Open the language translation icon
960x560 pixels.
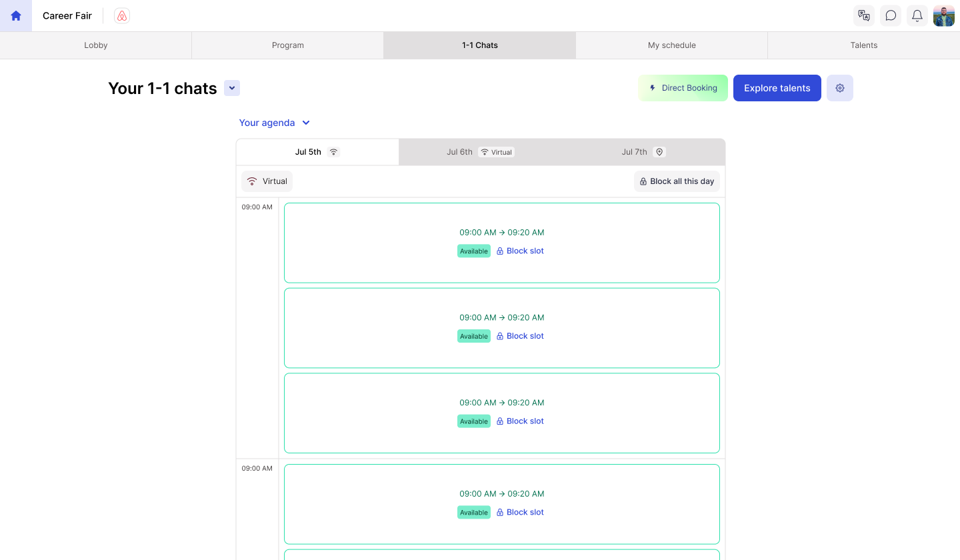[x=864, y=16]
